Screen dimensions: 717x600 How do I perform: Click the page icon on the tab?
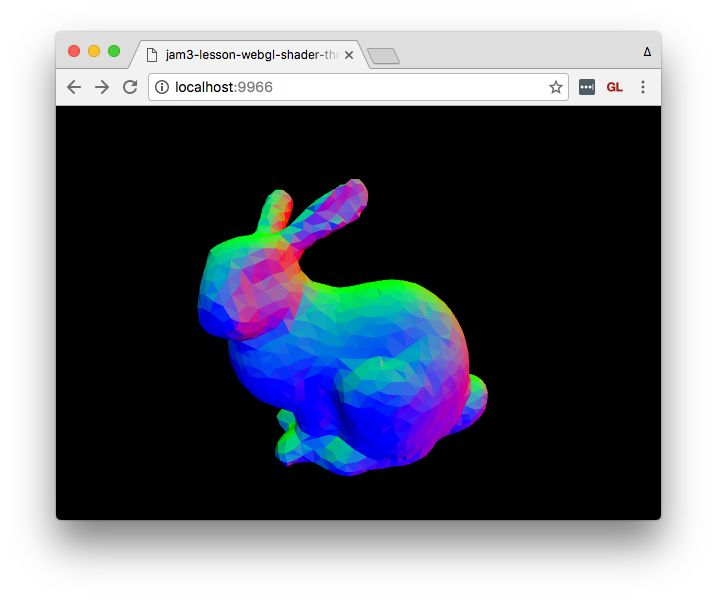coord(152,55)
